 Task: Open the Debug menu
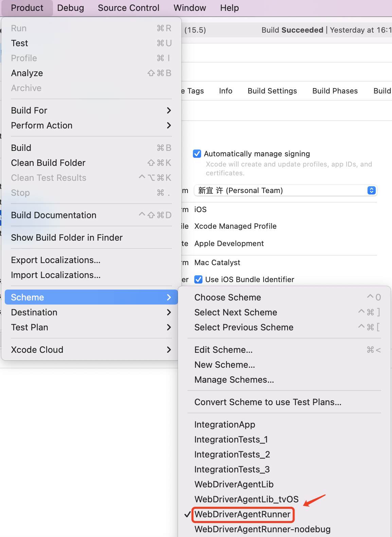pyautogui.click(x=71, y=8)
